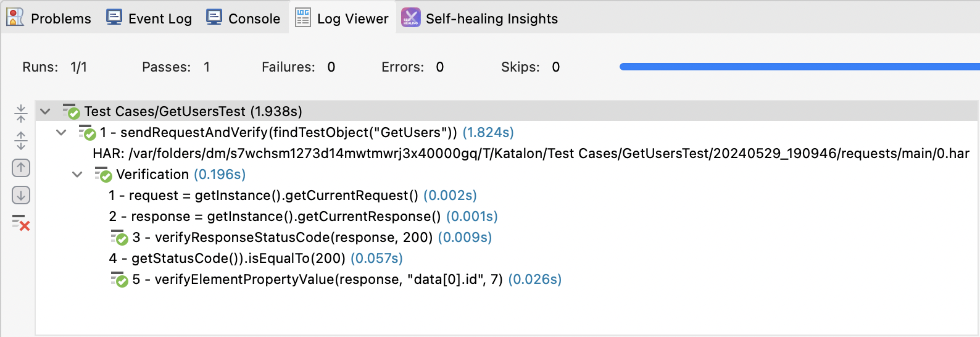Click the Previous Failure up-arrow icon

[x=21, y=168]
